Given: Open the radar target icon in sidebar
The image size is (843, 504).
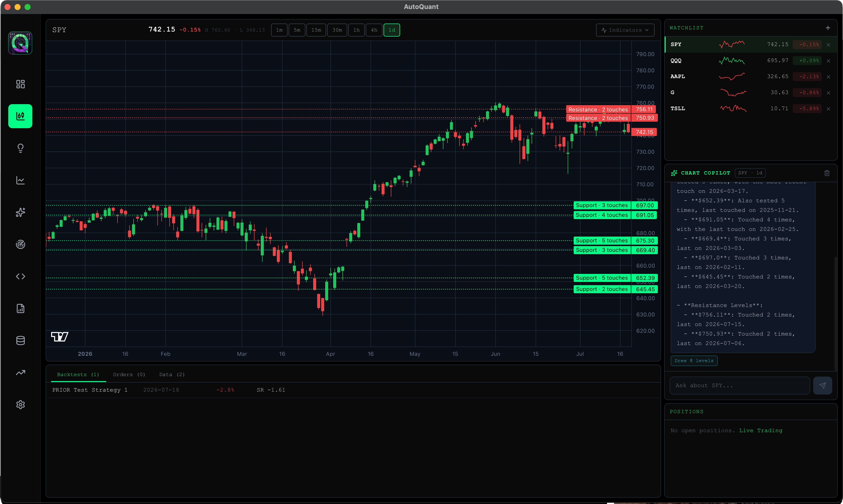Looking at the screenshot, I should 20,244.
